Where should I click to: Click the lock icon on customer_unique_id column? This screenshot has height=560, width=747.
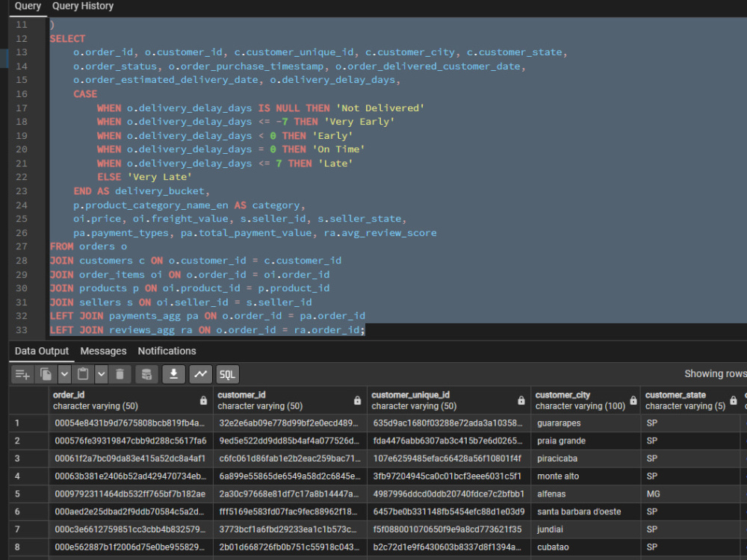(521, 400)
